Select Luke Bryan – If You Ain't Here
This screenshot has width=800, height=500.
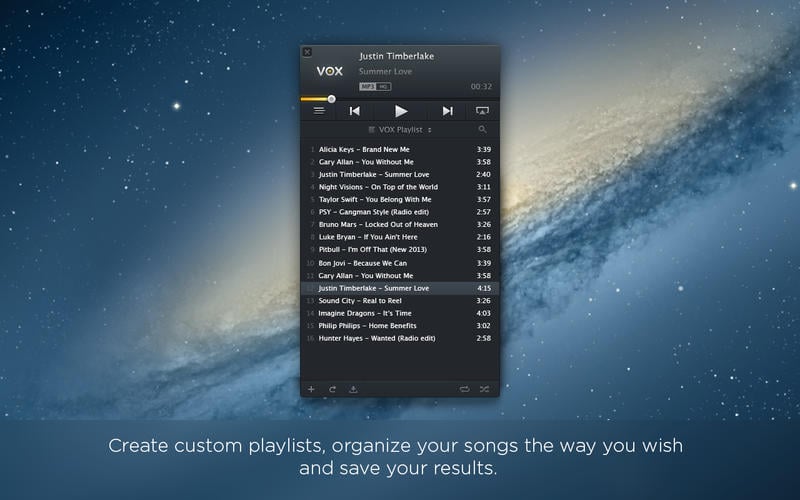click(400, 237)
